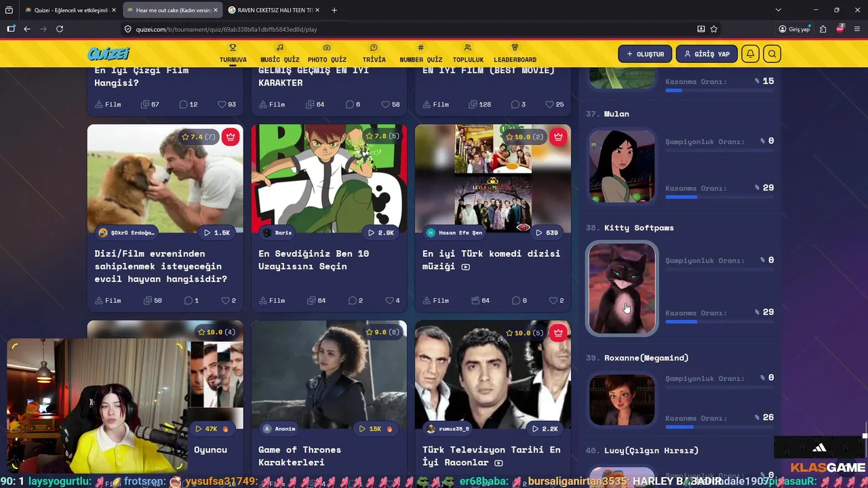Switch to the Raven Ceketsiz browser tab

pyautogui.click(x=275, y=10)
